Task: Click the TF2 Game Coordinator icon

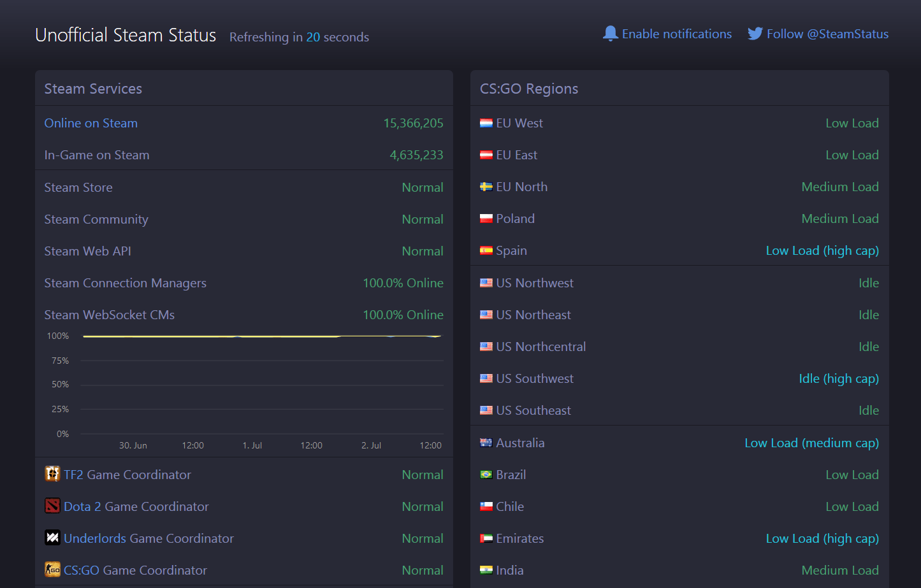Action: (x=52, y=474)
